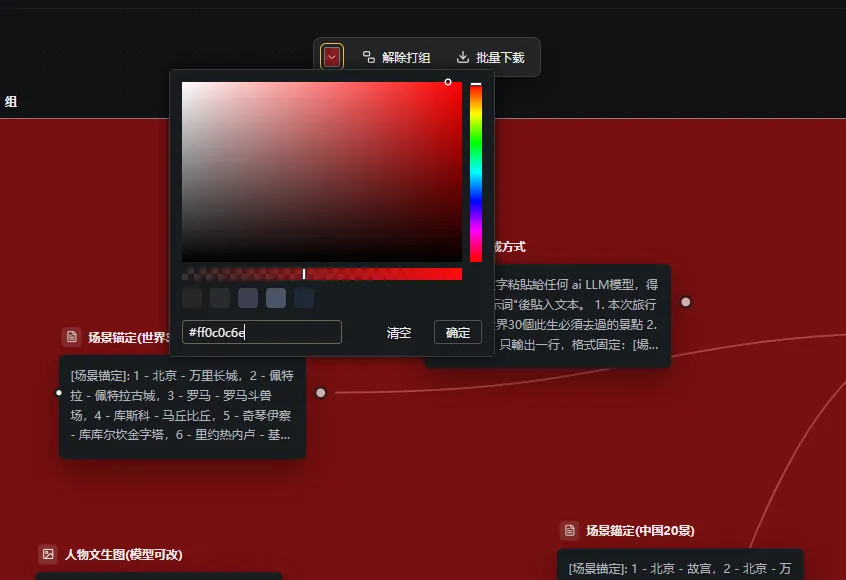Click the ungroup icon beside 解除打组
The height and width of the screenshot is (580, 846).
(369, 57)
